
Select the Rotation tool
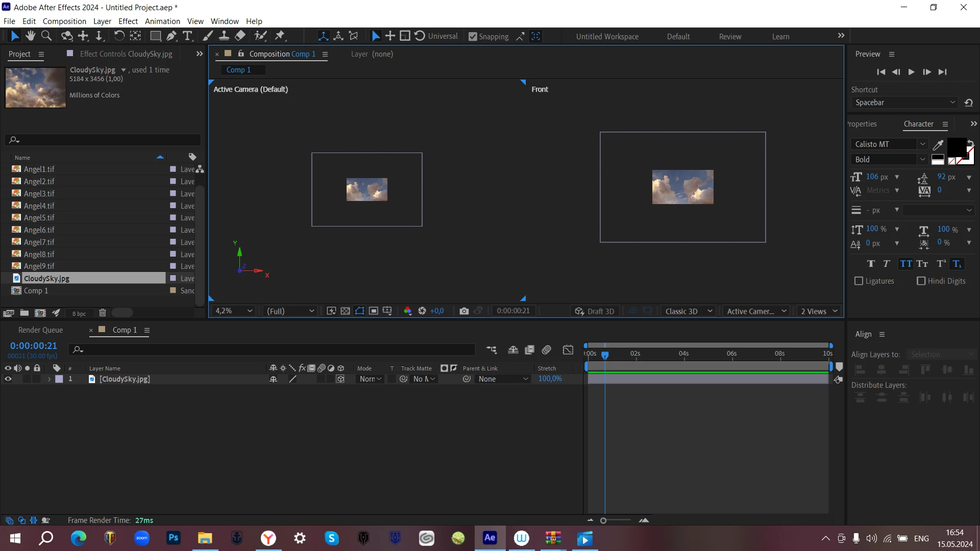[118, 36]
